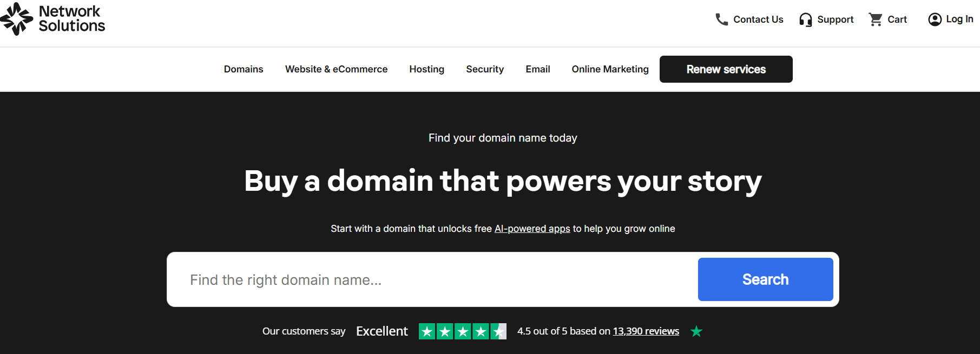
Task: Open the Hosting menu
Action: [x=426, y=69]
